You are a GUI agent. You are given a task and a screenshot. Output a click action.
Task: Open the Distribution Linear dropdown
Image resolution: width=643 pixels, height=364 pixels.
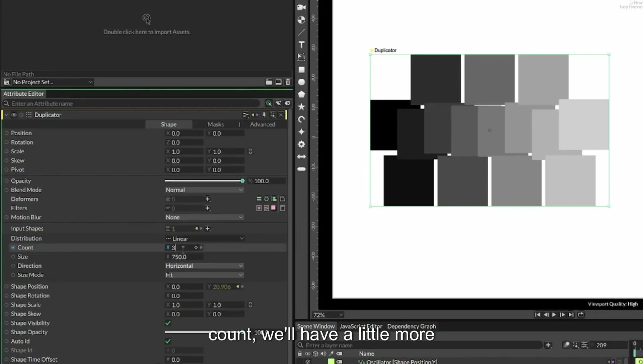click(x=204, y=239)
